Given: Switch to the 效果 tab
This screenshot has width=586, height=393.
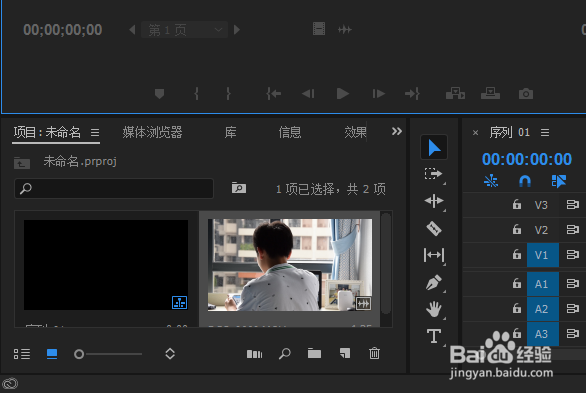Looking at the screenshot, I should point(355,132).
